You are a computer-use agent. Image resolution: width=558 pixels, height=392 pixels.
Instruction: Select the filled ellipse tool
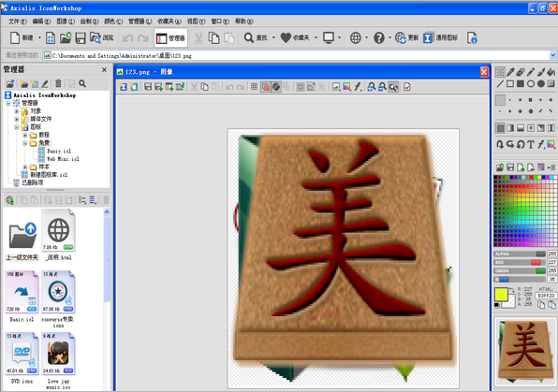click(x=541, y=83)
